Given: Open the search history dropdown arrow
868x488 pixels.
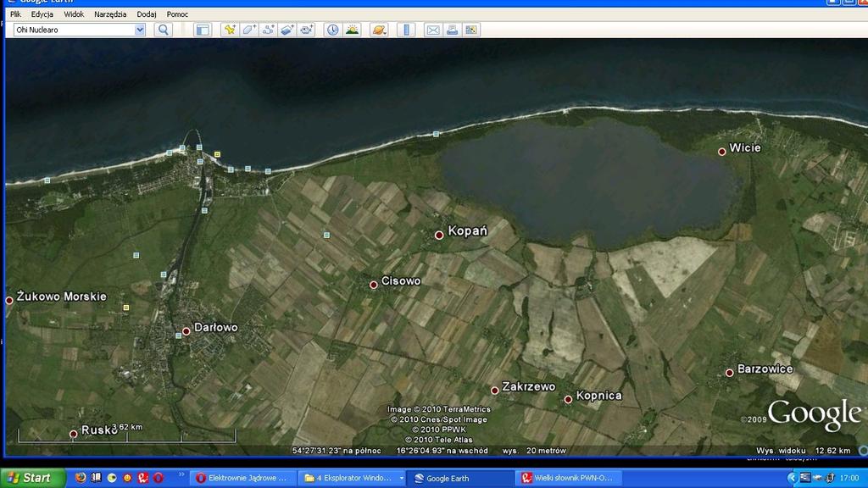Looking at the screenshot, I should pos(140,30).
